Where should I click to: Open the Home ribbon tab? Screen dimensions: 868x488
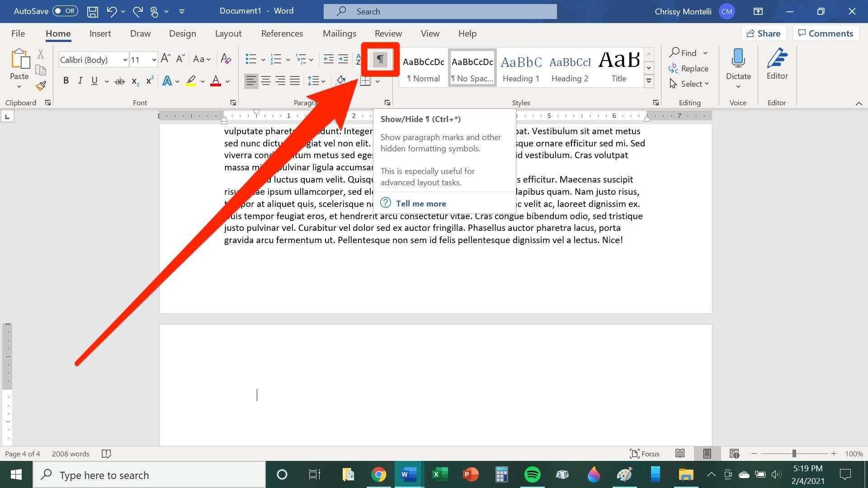[57, 33]
